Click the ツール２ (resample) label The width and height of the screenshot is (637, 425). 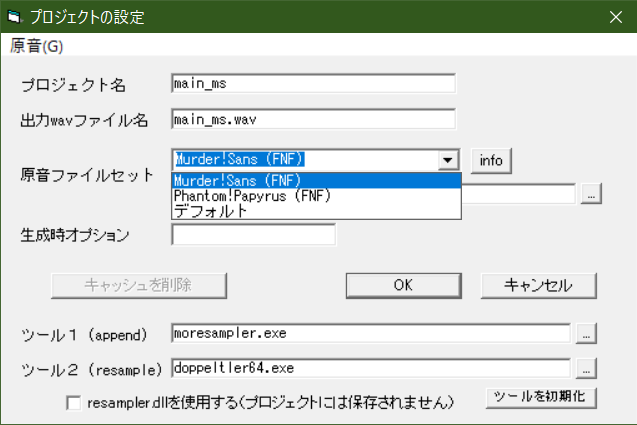click(91, 370)
